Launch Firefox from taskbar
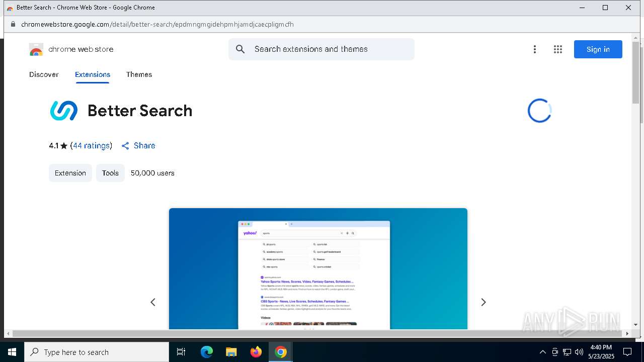The height and width of the screenshot is (362, 644). (256, 352)
